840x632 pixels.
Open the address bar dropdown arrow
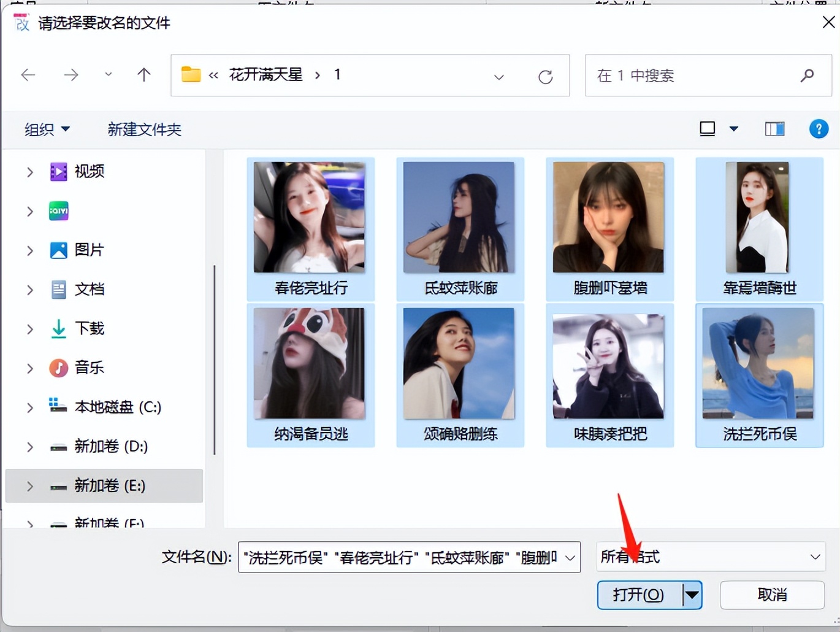click(498, 76)
